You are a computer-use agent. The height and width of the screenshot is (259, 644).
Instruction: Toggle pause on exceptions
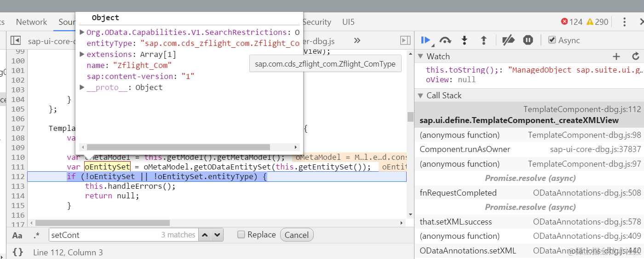pyautogui.click(x=528, y=40)
